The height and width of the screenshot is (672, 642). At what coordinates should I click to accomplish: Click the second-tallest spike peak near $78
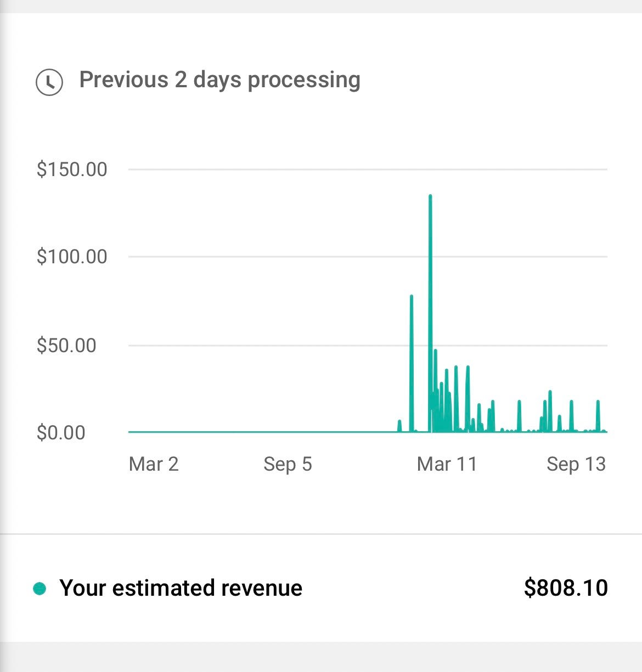pyautogui.click(x=412, y=297)
